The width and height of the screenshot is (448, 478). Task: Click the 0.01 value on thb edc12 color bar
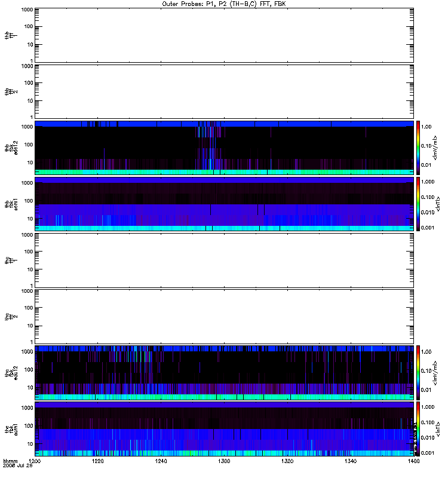click(426, 165)
